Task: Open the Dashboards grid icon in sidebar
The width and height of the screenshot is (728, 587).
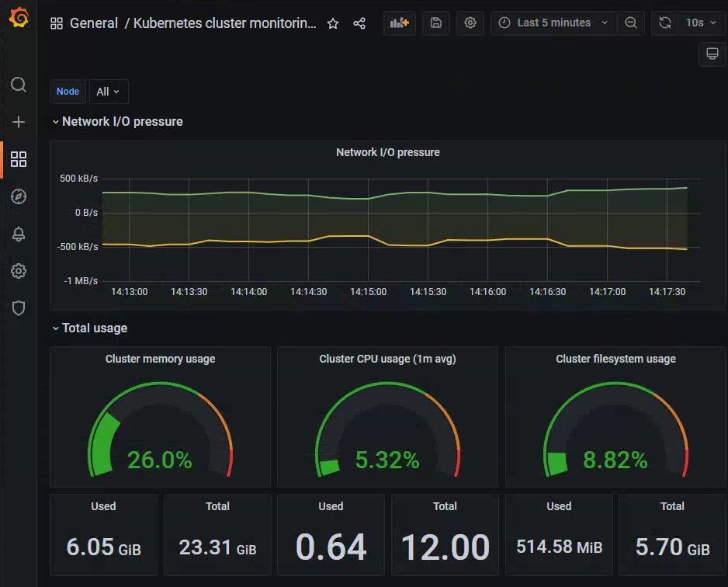Action: (x=19, y=159)
